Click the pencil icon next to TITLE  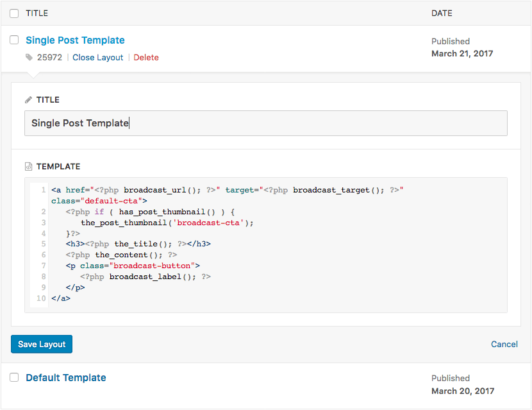28,100
